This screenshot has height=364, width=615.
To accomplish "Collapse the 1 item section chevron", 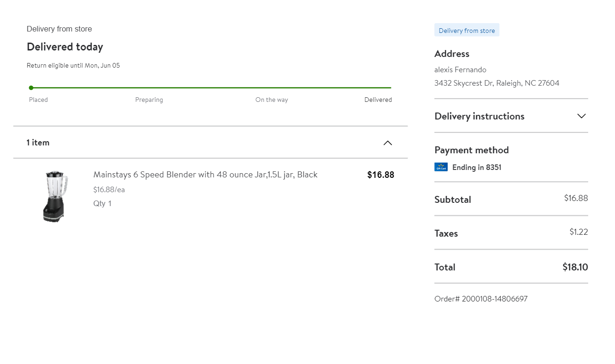I will tap(388, 143).
